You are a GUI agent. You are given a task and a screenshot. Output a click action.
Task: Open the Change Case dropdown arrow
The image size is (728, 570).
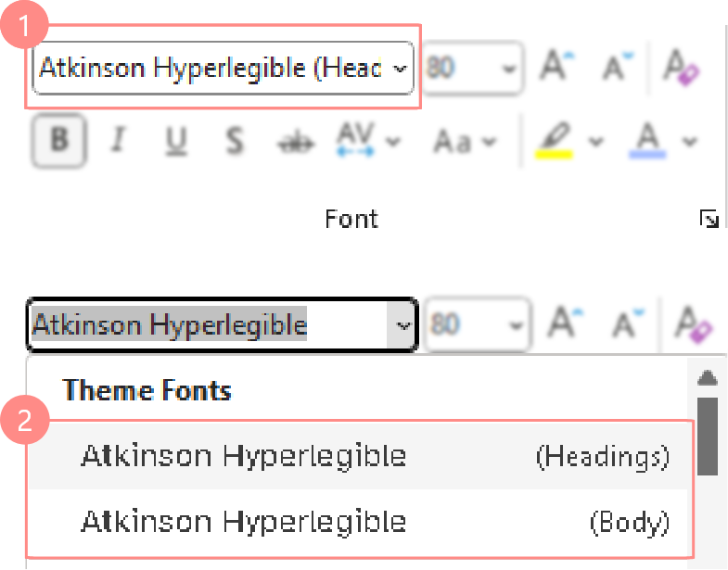point(489,141)
